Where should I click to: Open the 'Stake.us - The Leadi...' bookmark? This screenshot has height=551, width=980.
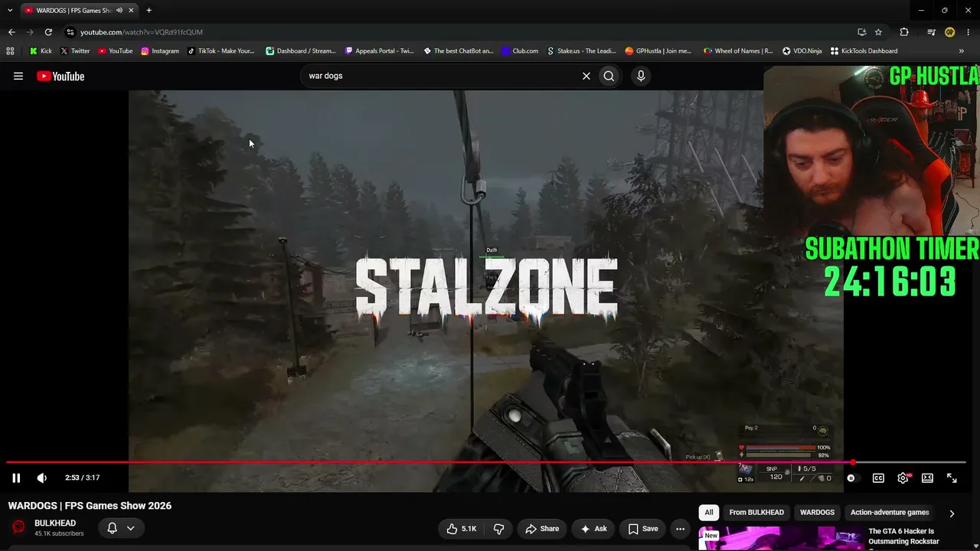pyautogui.click(x=582, y=51)
